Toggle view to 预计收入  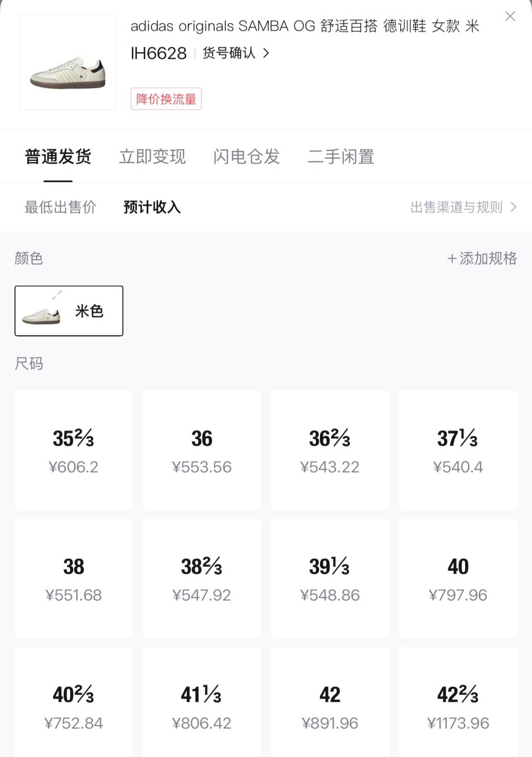(152, 207)
